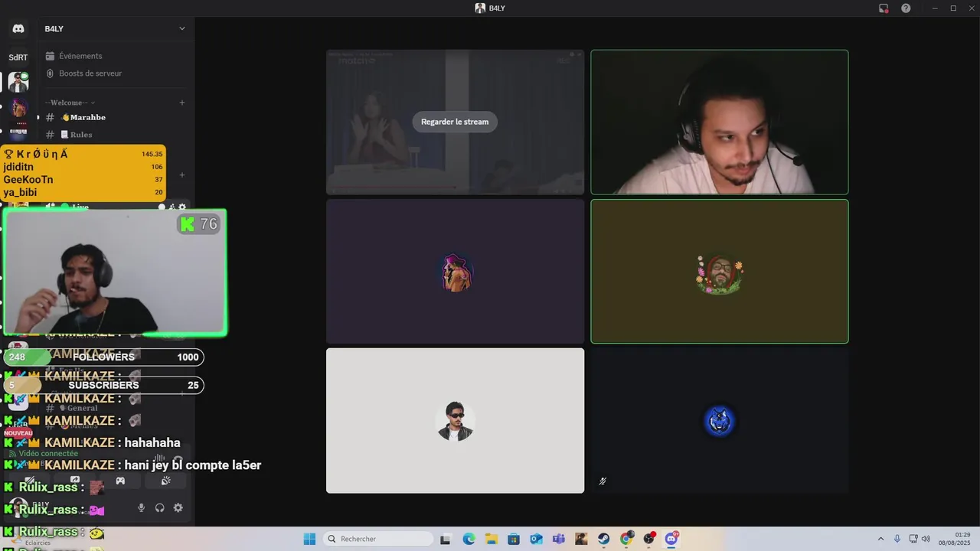Click muted microphone indicator on wolf tile
The width and height of the screenshot is (980, 551).
click(603, 481)
